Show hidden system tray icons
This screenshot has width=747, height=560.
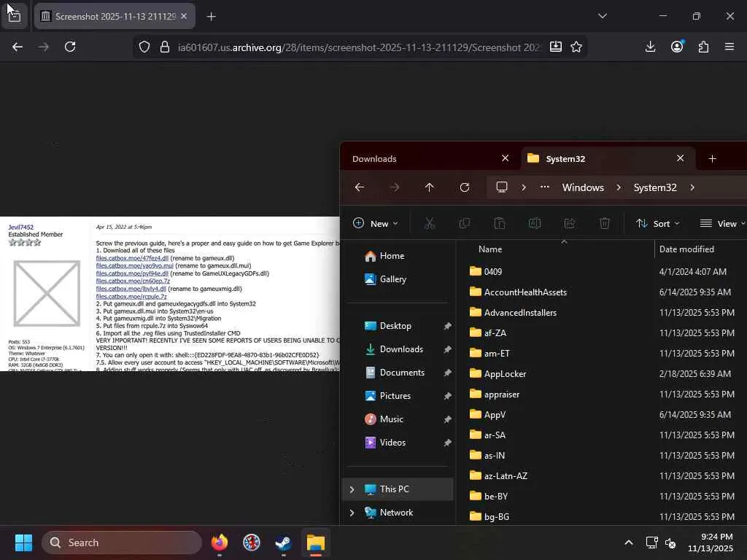coord(629,542)
